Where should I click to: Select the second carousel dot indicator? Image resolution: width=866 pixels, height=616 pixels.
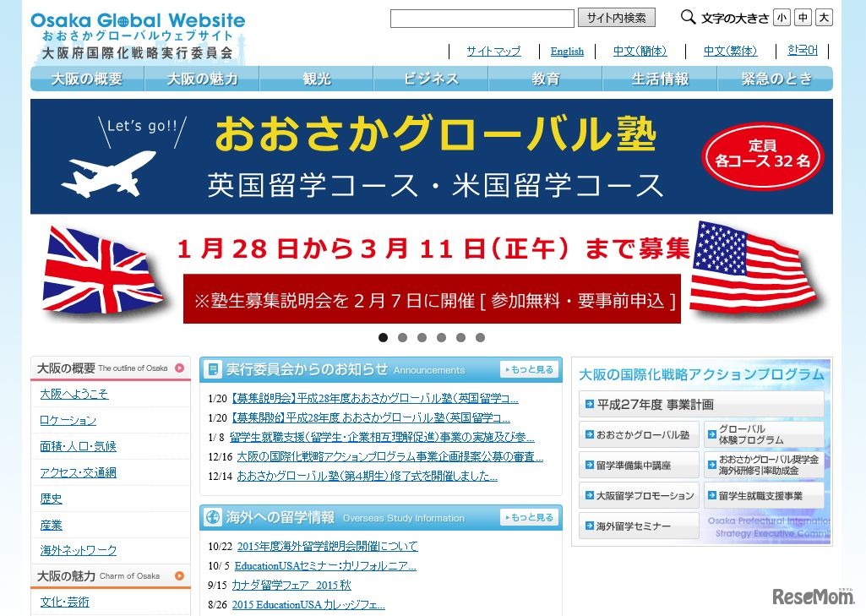pyautogui.click(x=402, y=337)
